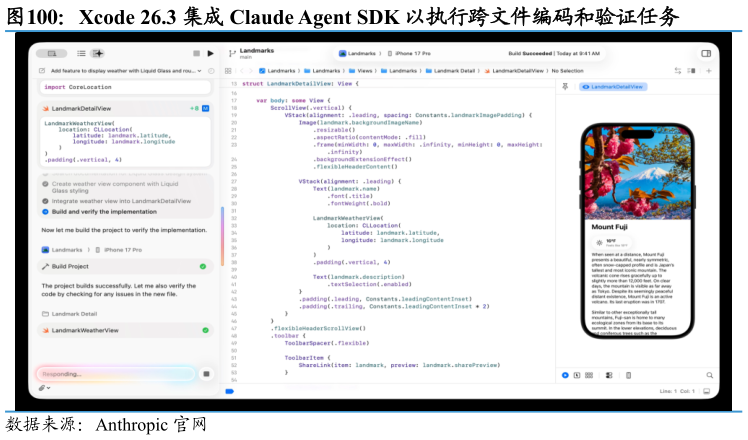
Task: Open the Views folder breadcrumb
Action: coord(361,71)
